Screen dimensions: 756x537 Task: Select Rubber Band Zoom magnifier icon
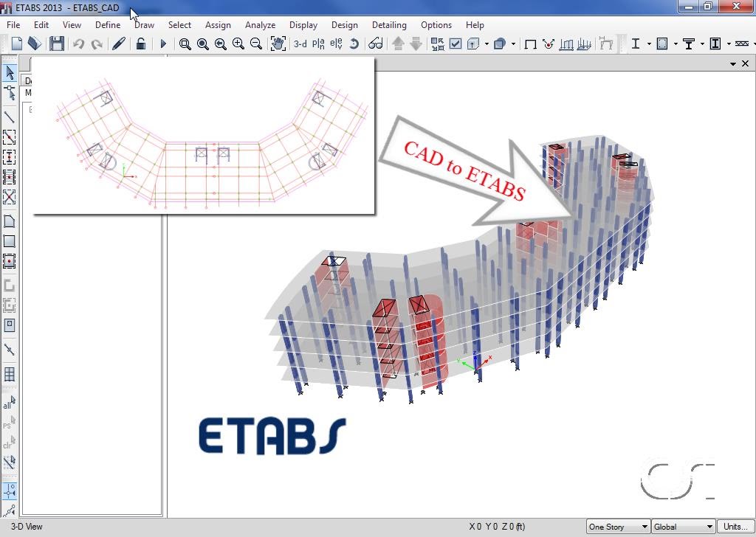point(185,44)
